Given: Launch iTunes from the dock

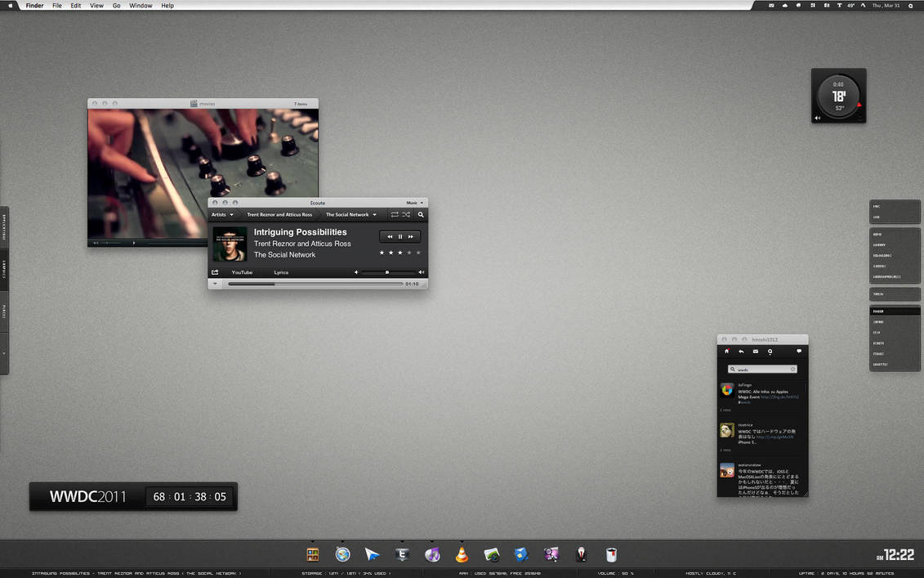Looking at the screenshot, I should [x=432, y=554].
